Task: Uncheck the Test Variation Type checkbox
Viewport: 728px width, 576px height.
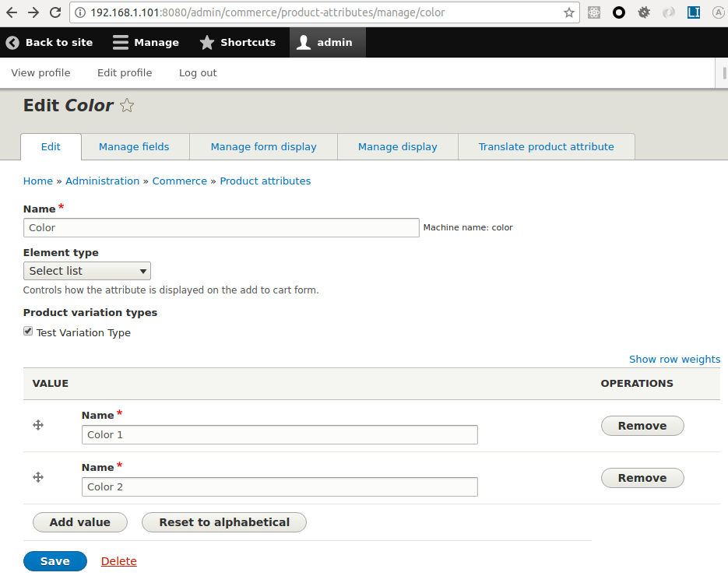Action: pos(27,332)
